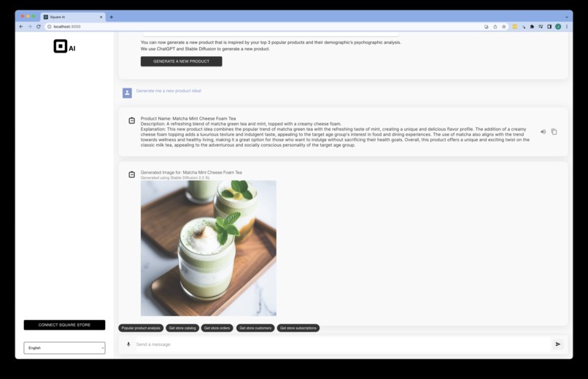The height and width of the screenshot is (379, 588).
Task: Go back in browser history
Action: (21, 26)
